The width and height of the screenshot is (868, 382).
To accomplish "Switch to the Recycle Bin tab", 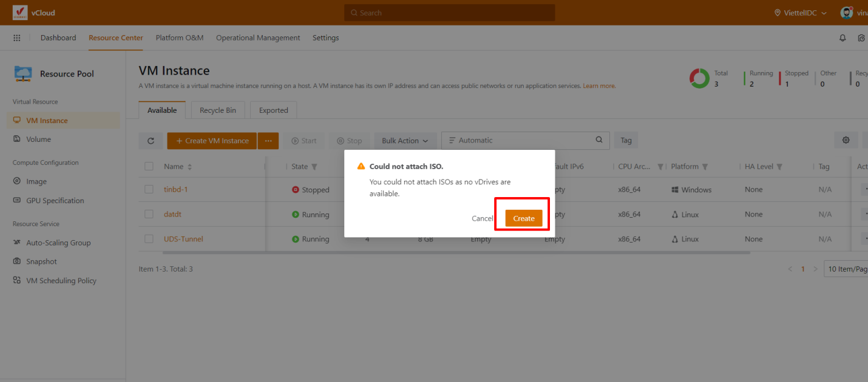I will 217,110.
